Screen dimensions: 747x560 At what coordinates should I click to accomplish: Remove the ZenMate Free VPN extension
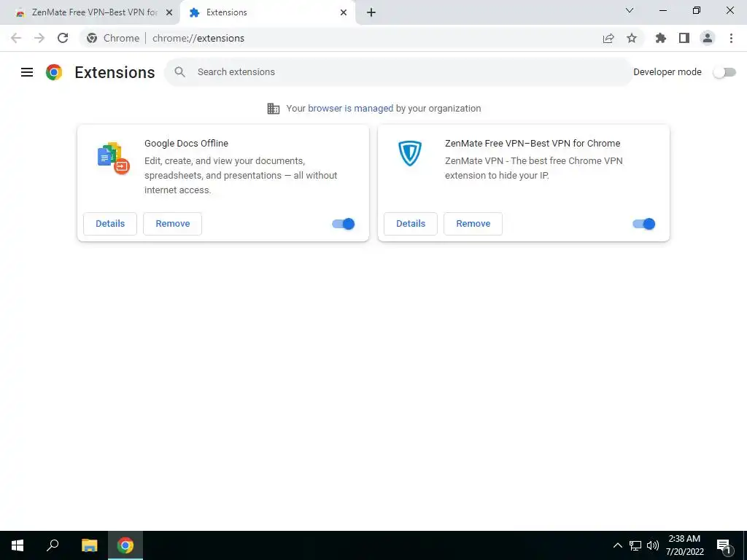coord(473,224)
